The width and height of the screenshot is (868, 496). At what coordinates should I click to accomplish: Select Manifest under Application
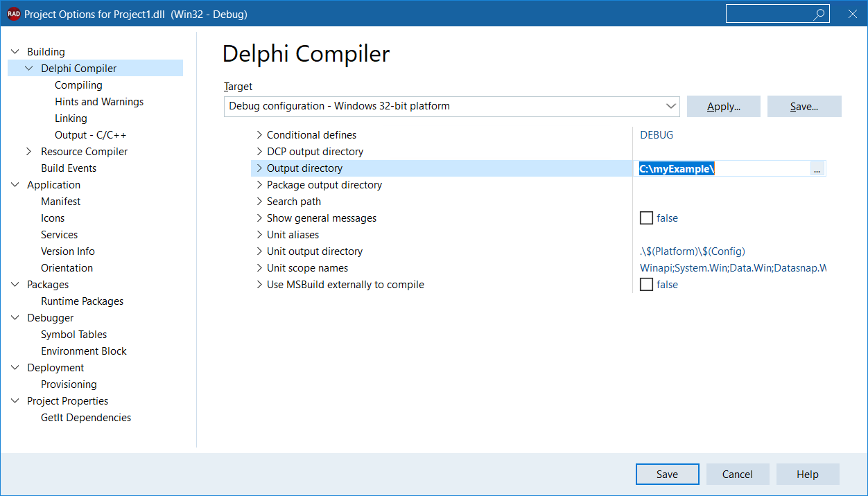pyautogui.click(x=60, y=202)
